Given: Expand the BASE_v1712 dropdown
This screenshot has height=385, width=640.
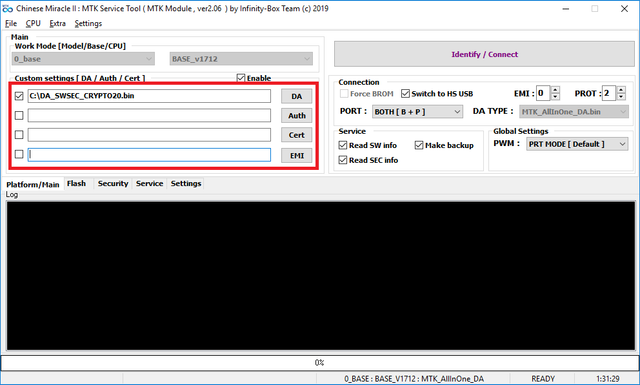Looking at the screenshot, I should 241,59.
